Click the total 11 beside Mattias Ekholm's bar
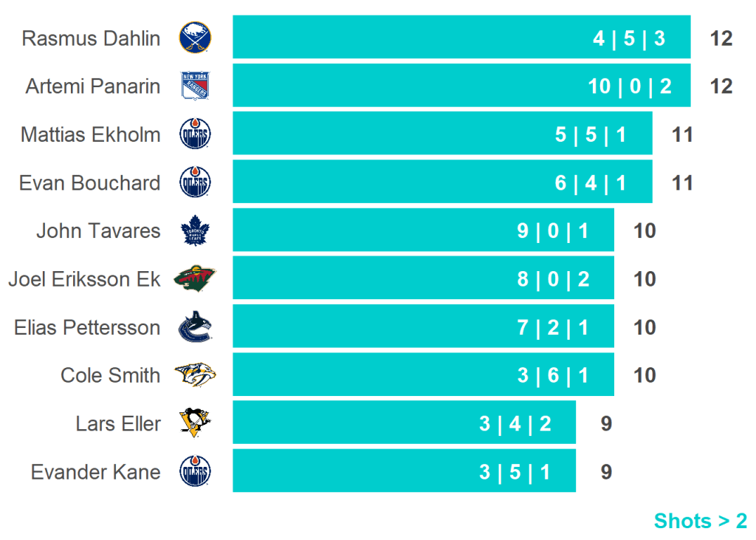 682,134
